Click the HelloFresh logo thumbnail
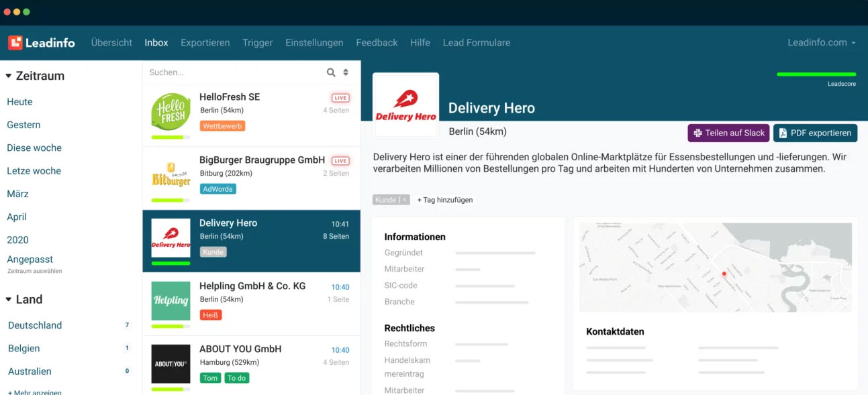This screenshot has height=395, width=868. (171, 111)
